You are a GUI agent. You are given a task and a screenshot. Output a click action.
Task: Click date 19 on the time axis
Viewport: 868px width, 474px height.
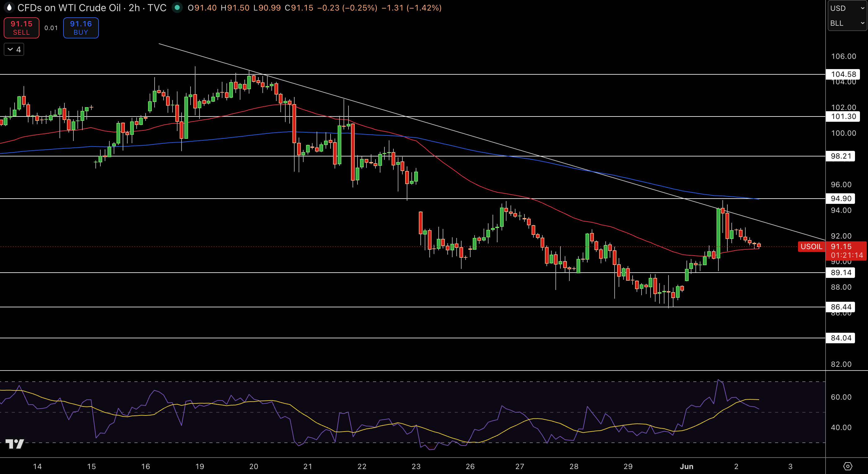[x=200, y=467]
